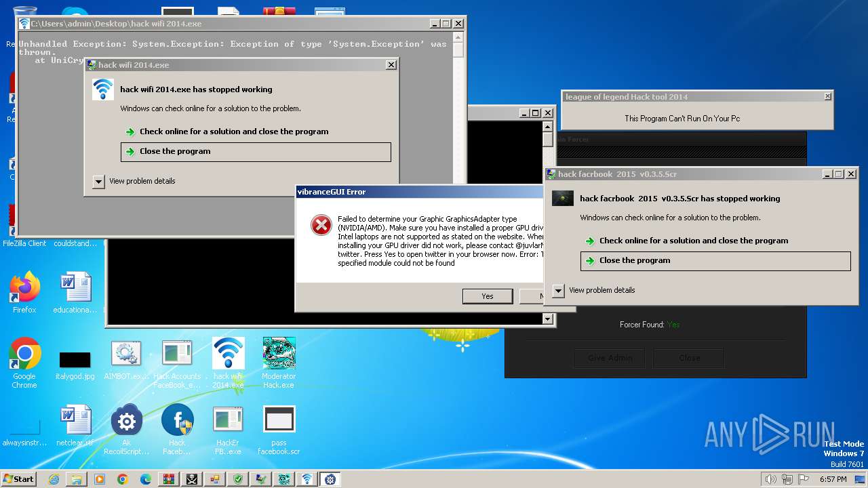Expand View problem details in hack facrbook dialog
Viewport: 868px width, 488px height.
pyautogui.click(x=558, y=290)
